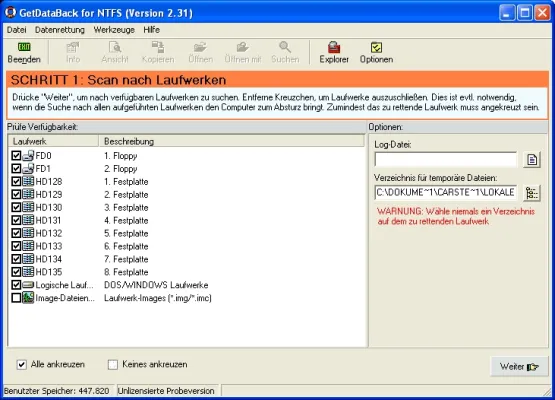Open the Optionen toolbar icon
The image size is (555, 400).
376,47
